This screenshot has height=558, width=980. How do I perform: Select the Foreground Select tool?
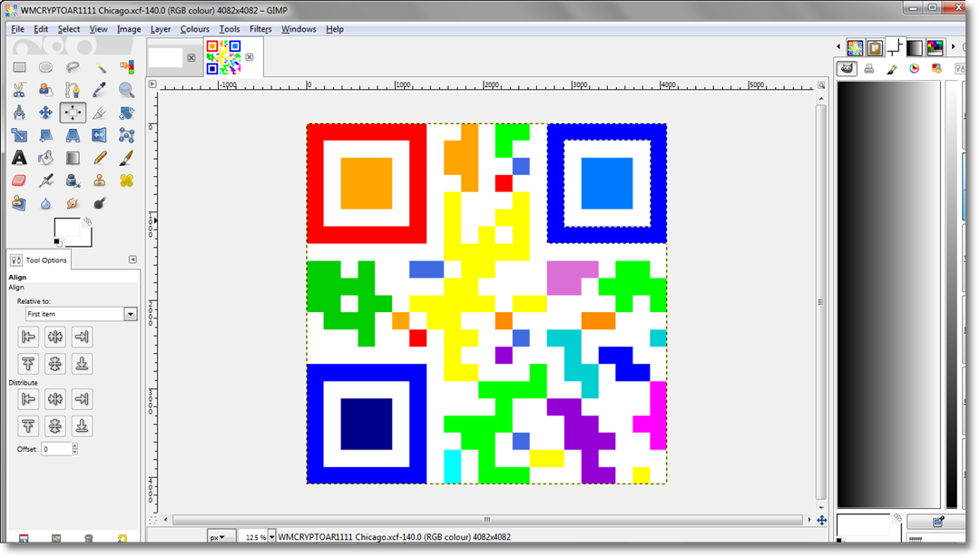click(45, 90)
